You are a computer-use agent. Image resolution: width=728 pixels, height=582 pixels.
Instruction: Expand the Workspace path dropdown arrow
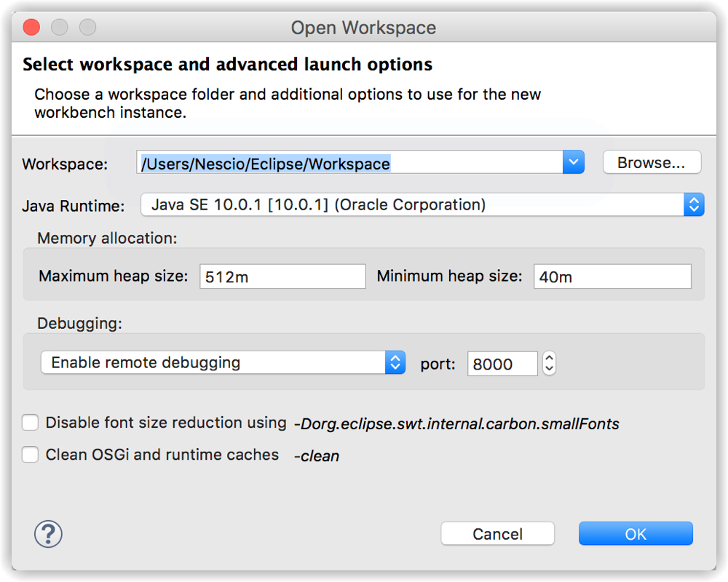point(574,162)
